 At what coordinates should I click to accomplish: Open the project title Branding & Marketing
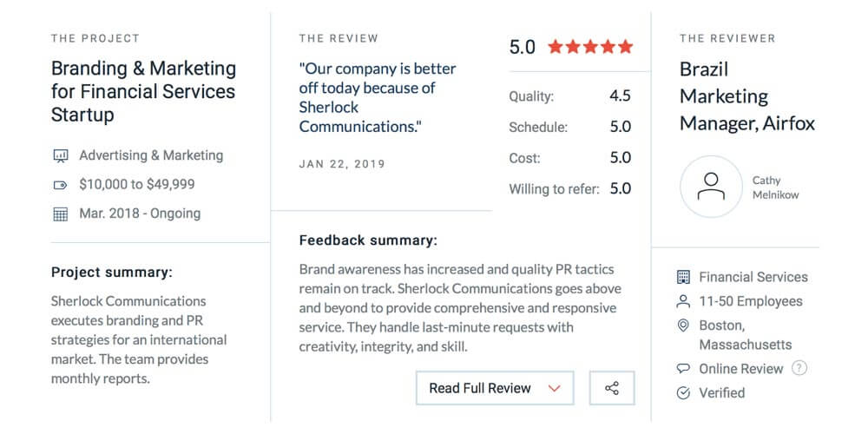[x=143, y=91]
